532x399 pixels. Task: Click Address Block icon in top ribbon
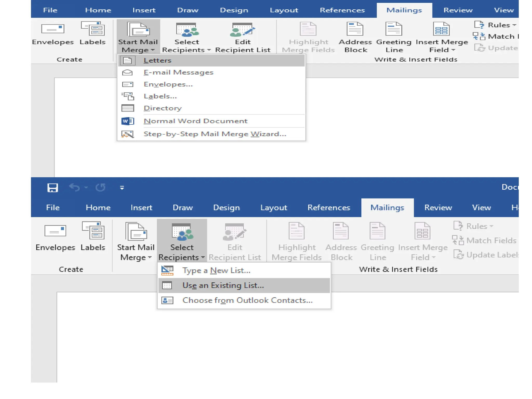pos(355,29)
